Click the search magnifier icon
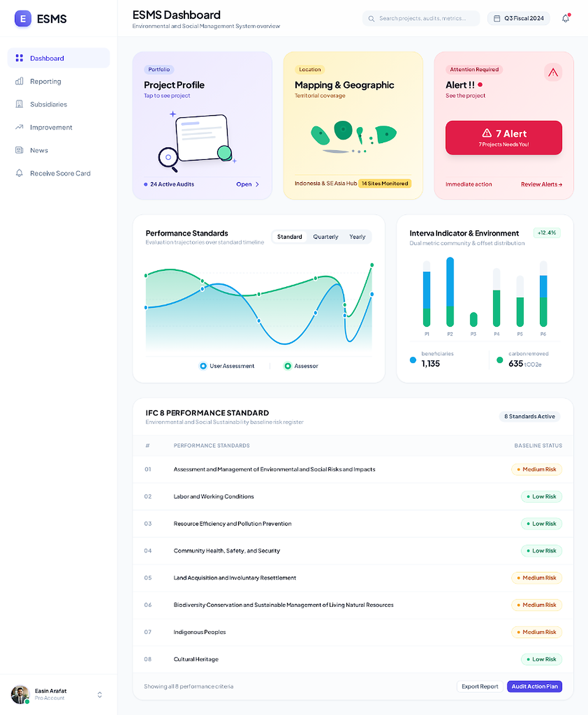The width and height of the screenshot is (588, 715). (x=371, y=19)
